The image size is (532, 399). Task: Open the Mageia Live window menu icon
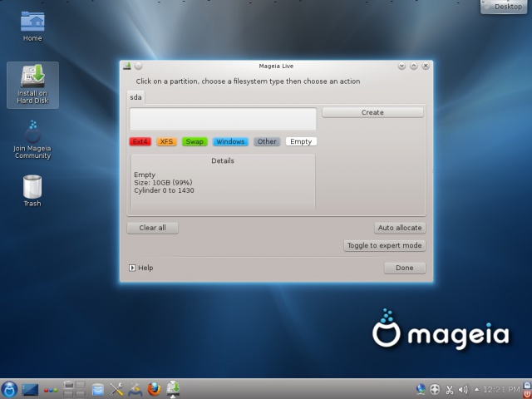pyautogui.click(x=127, y=66)
